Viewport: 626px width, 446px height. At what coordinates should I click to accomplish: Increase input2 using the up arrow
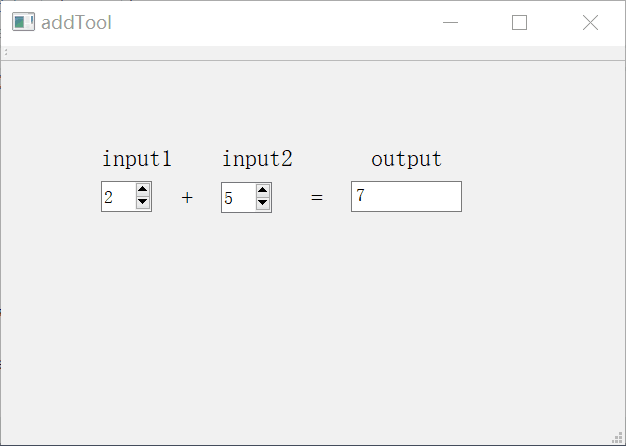point(262,190)
